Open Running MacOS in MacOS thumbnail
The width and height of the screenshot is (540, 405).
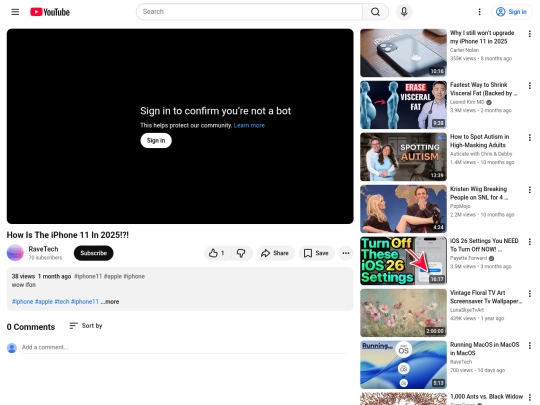[x=403, y=365]
